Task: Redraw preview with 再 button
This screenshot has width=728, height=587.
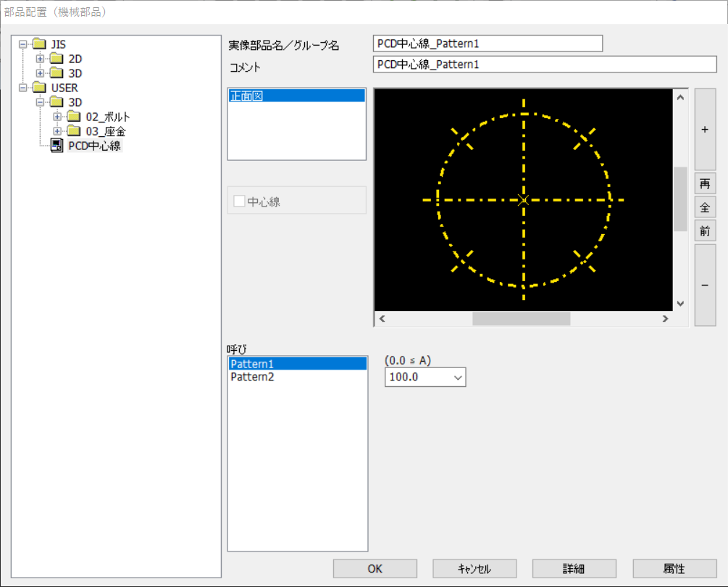Action: click(705, 184)
